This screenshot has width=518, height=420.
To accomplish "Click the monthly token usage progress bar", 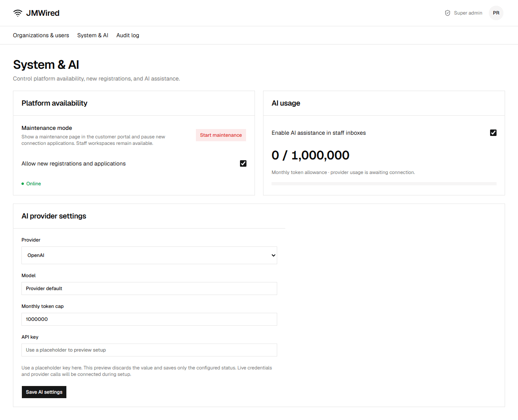I will pyautogui.click(x=384, y=184).
